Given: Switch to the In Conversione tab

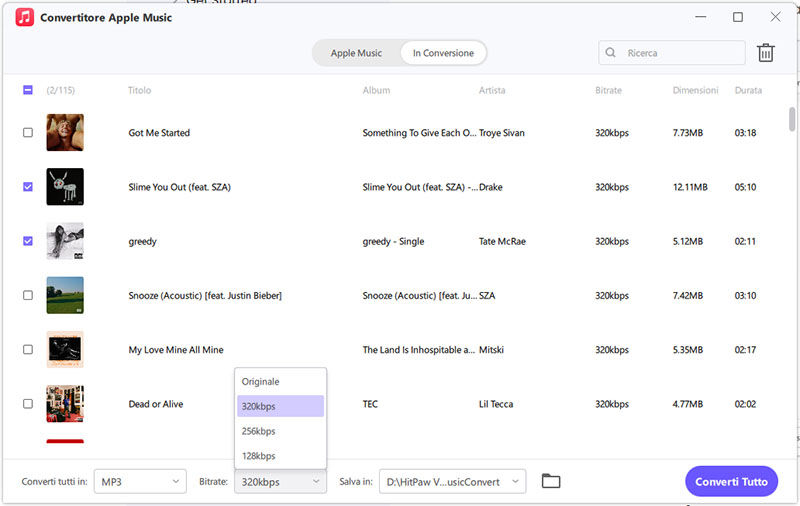Looking at the screenshot, I should [443, 53].
